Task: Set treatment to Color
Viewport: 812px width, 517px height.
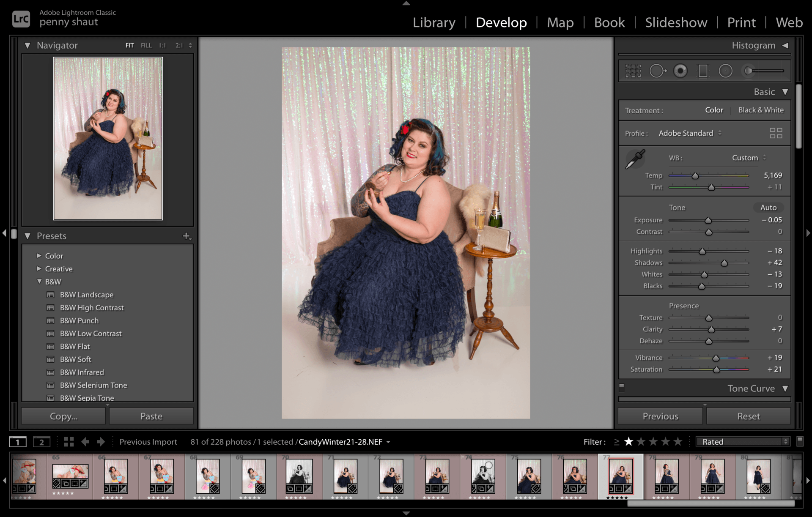Action: [714, 110]
